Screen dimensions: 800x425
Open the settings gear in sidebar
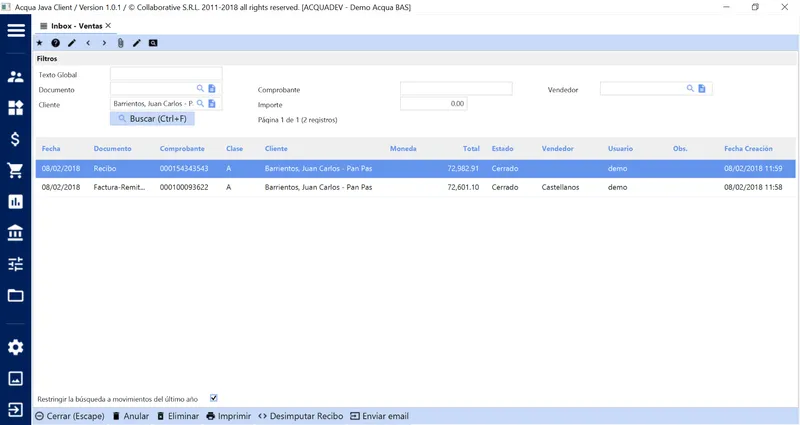click(16, 347)
